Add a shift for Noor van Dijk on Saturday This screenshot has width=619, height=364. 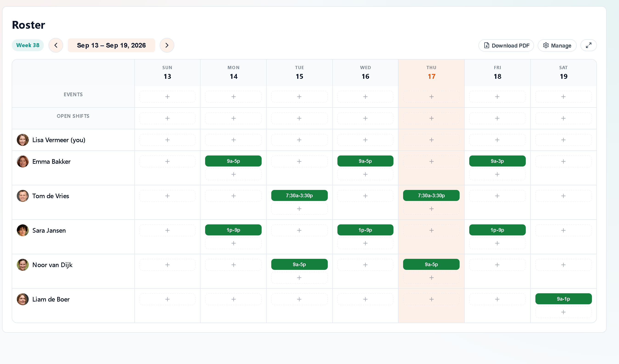563,265
